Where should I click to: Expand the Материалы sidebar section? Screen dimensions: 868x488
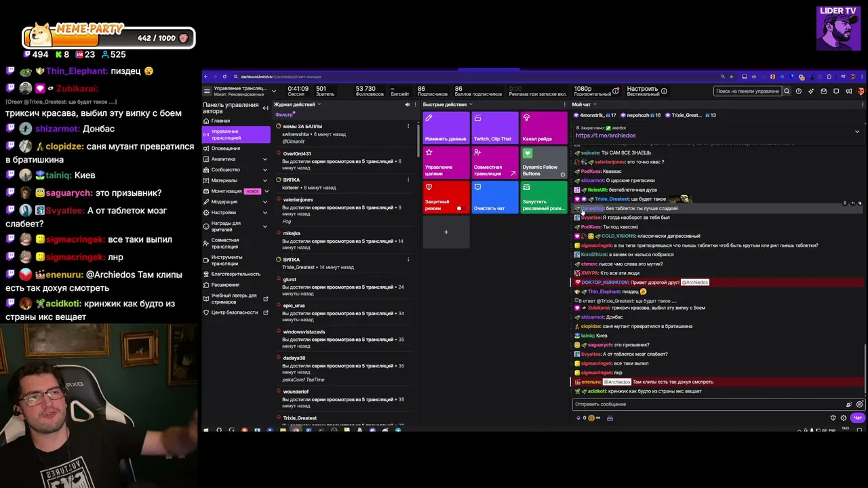click(265, 180)
